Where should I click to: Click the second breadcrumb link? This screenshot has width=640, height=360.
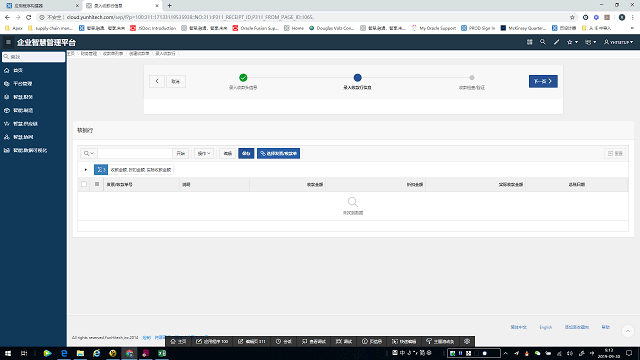pyautogui.click(x=89, y=53)
